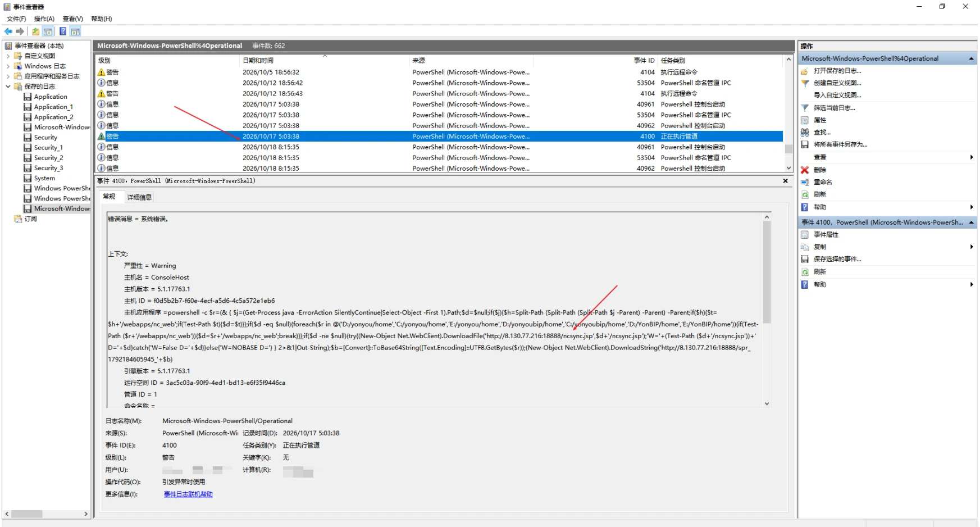Viewport: 980px width, 527px height.
Task: Select the 订阅 tree node
Action: [30, 219]
